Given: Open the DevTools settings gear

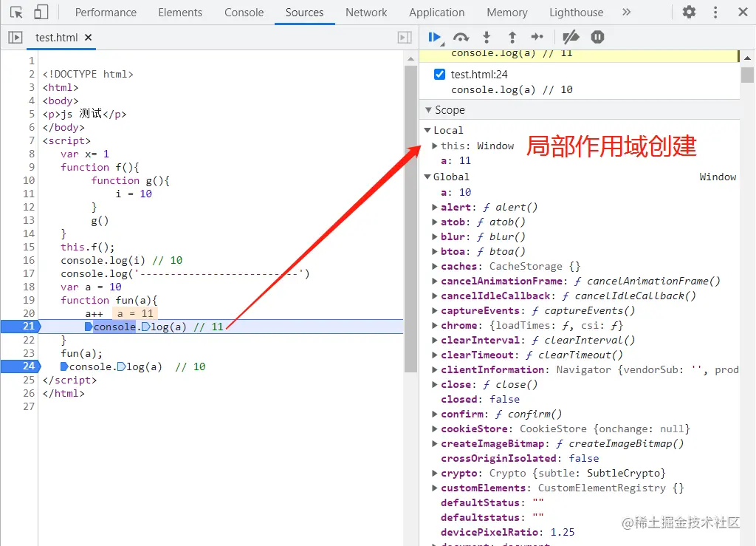Looking at the screenshot, I should click(x=689, y=12).
